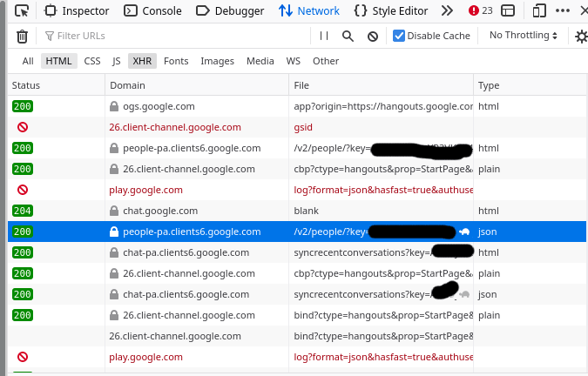Switch to the Console tab
The image size is (588, 376).
[x=153, y=11]
